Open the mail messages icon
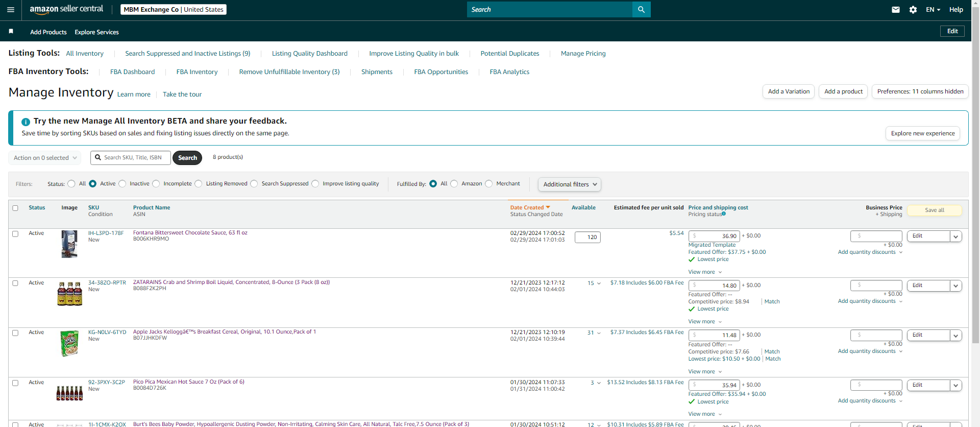This screenshot has height=427, width=980. click(895, 10)
